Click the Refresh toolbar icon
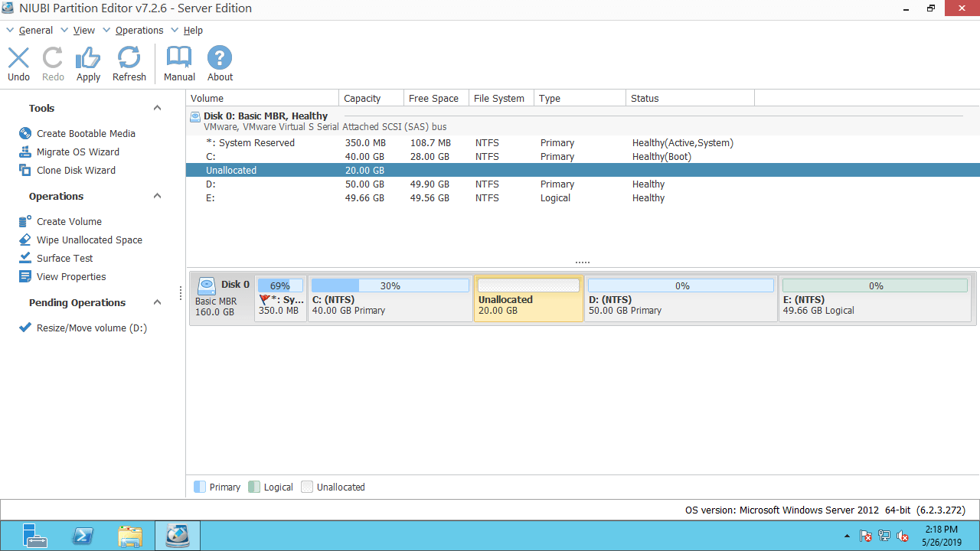This screenshot has width=980, height=551. 129,58
